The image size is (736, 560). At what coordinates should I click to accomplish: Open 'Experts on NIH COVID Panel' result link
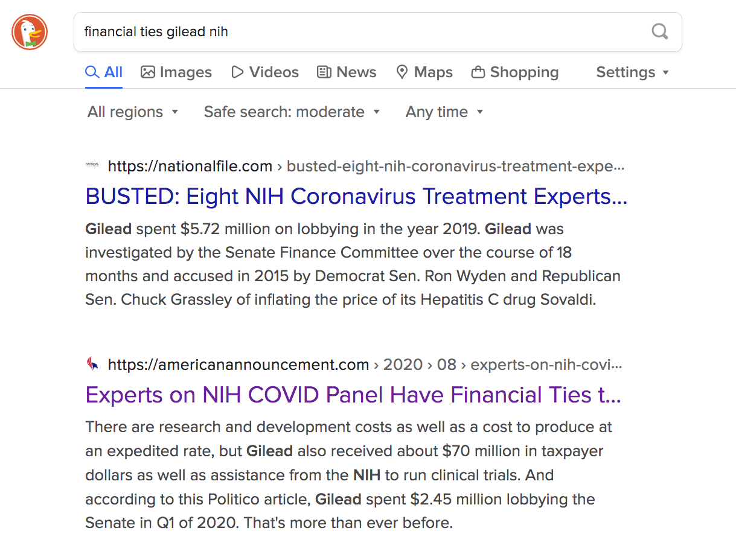pos(353,395)
